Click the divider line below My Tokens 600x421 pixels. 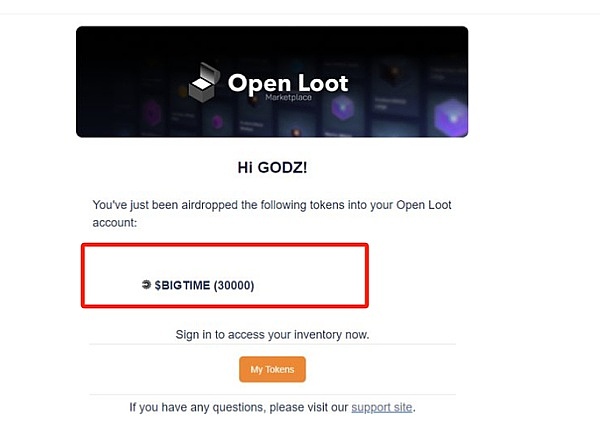[x=272, y=394]
